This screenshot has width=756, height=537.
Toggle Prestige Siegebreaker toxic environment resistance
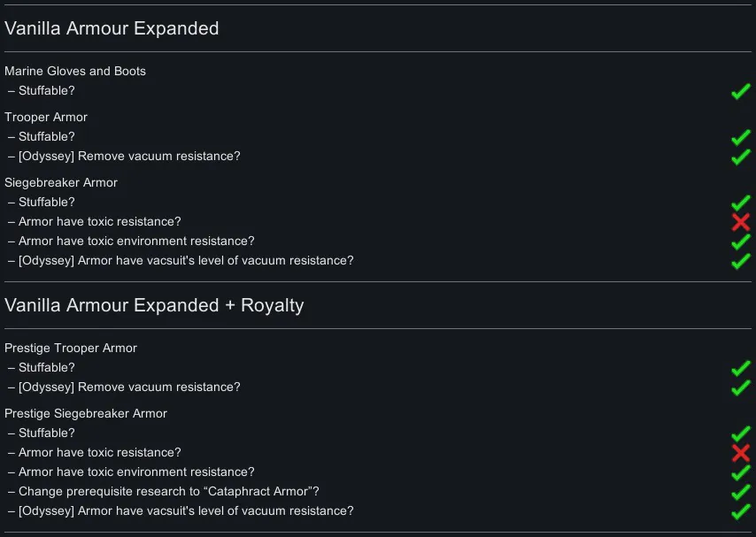click(740, 472)
